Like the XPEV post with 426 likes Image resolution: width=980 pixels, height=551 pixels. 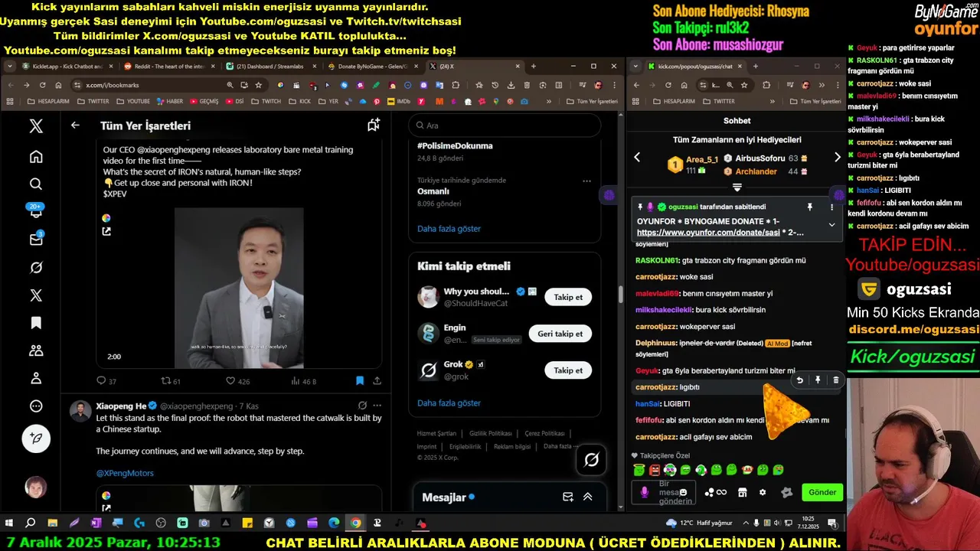(x=237, y=380)
